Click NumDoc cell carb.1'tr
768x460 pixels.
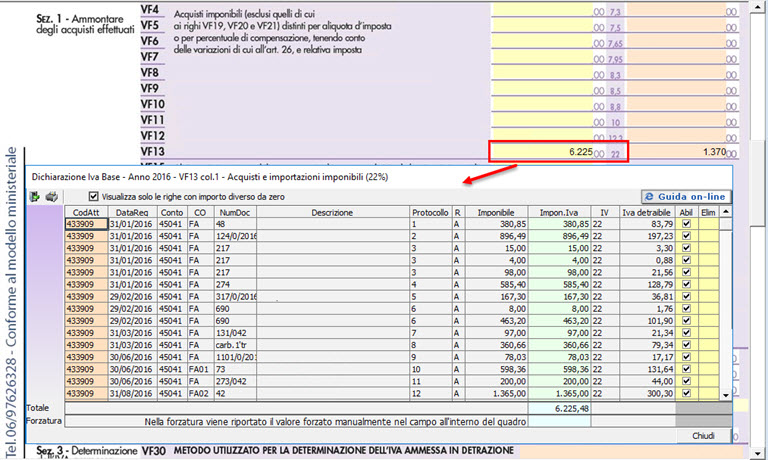[235, 345]
